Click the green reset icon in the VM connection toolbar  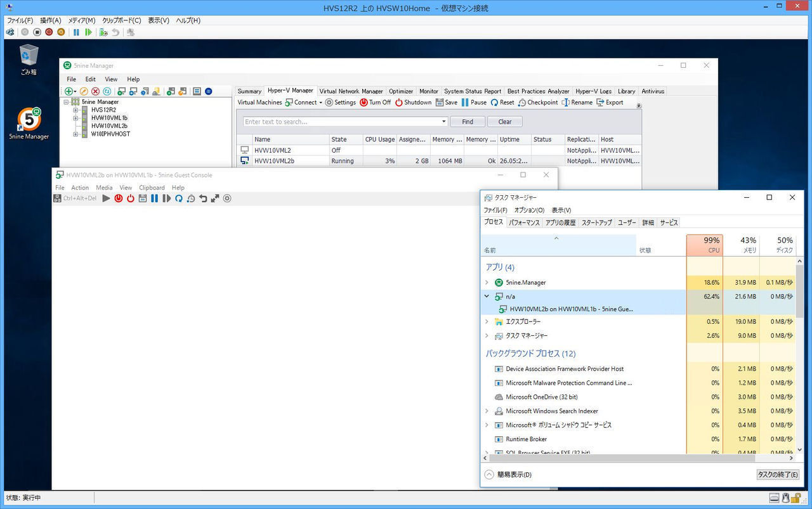click(88, 32)
